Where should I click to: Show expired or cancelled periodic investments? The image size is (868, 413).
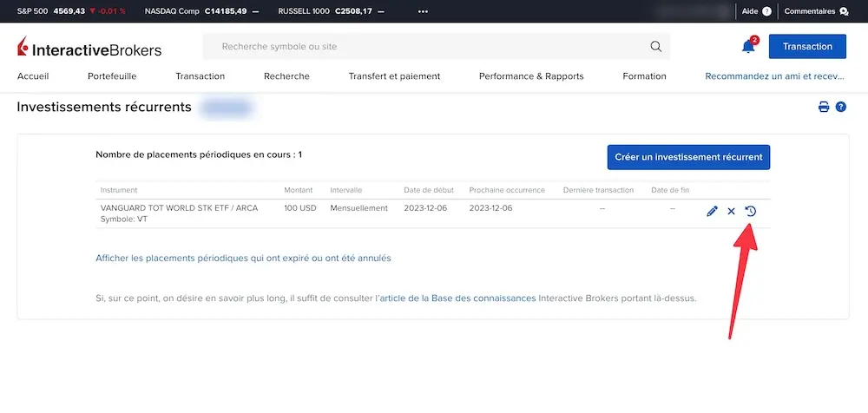coord(244,258)
